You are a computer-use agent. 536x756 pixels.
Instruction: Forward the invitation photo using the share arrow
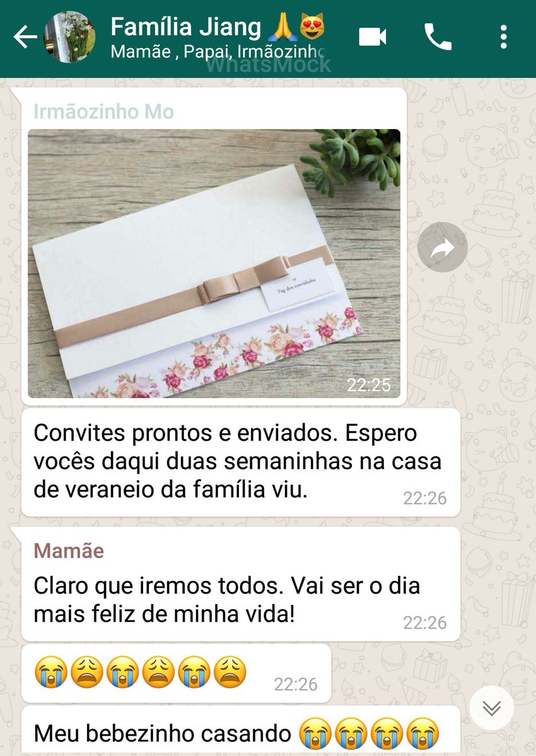click(x=443, y=247)
